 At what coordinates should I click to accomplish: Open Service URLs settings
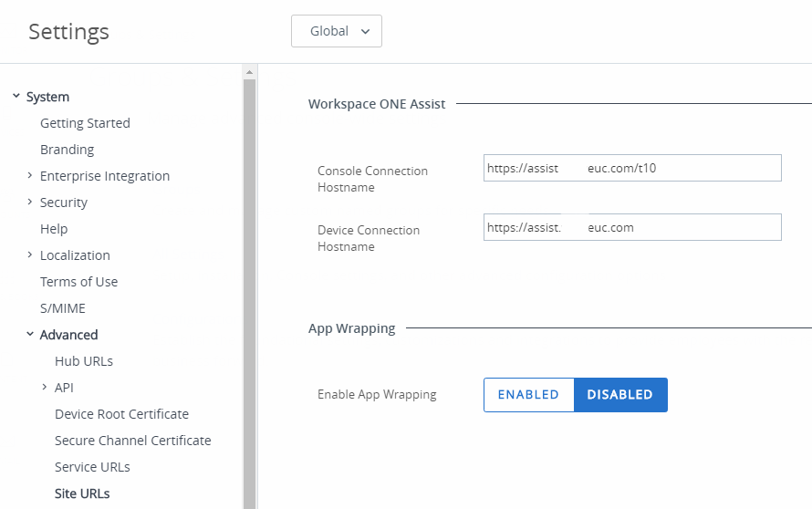point(92,467)
